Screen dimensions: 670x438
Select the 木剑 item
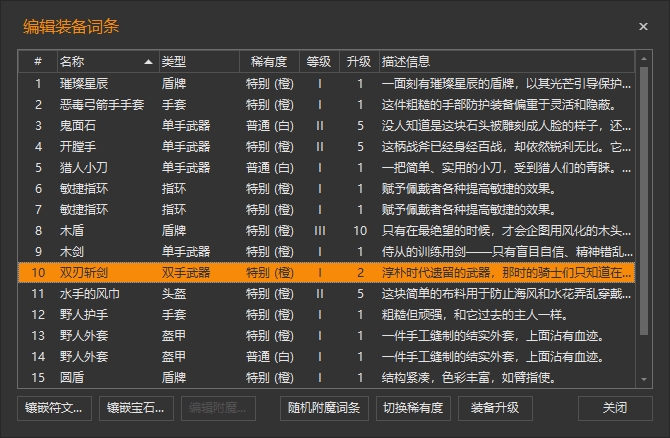point(72,252)
